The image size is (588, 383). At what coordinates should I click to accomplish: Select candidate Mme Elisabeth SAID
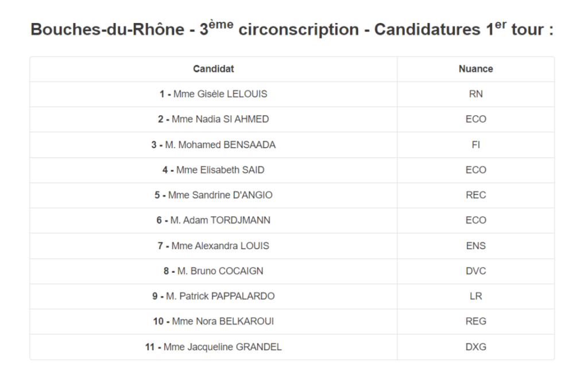click(x=214, y=170)
